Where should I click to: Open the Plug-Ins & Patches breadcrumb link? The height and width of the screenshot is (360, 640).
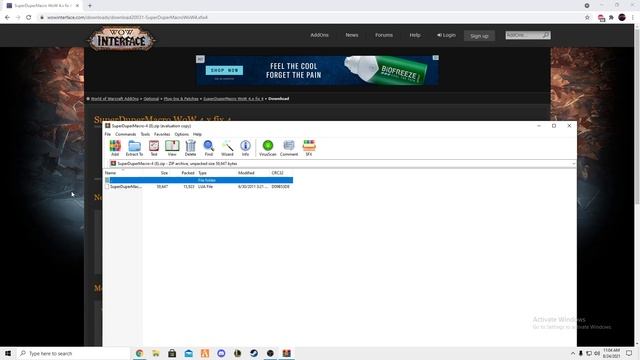point(181,99)
